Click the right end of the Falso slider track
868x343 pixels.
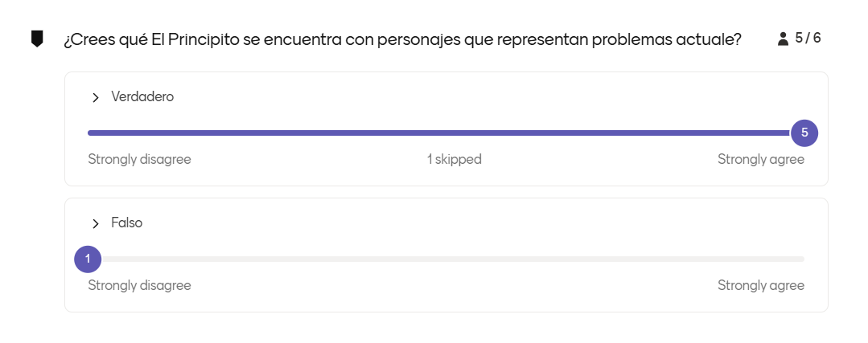[801, 259]
